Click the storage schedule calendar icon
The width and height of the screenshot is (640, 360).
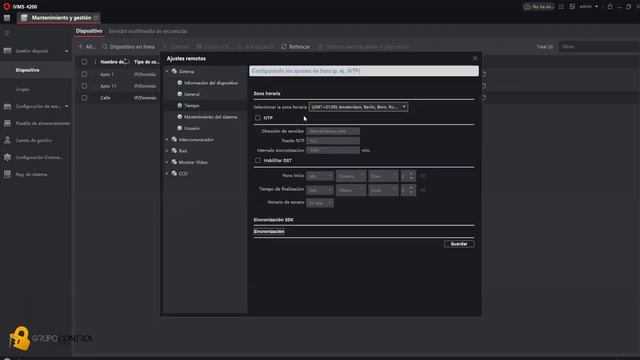(7, 123)
